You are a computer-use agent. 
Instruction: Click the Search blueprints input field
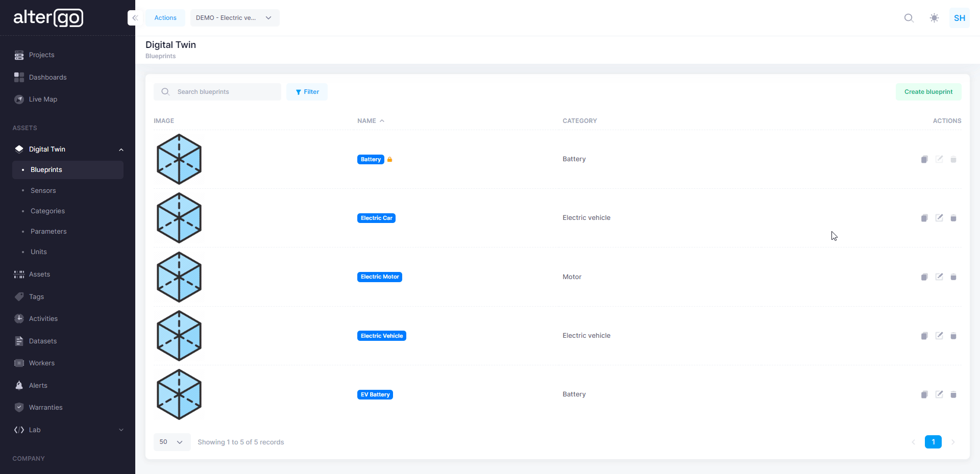click(x=225, y=92)
